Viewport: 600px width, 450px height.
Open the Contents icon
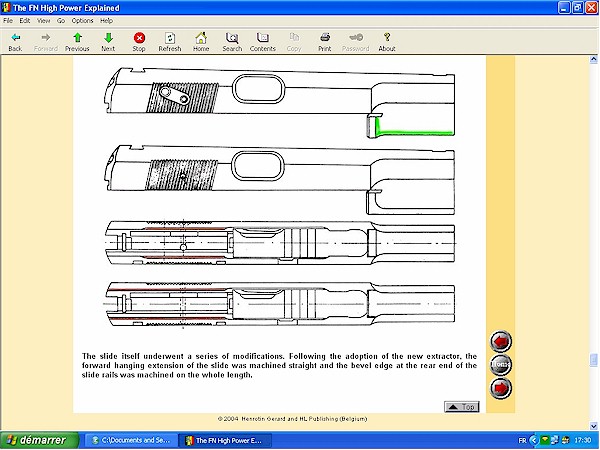[x=262, y=37]
